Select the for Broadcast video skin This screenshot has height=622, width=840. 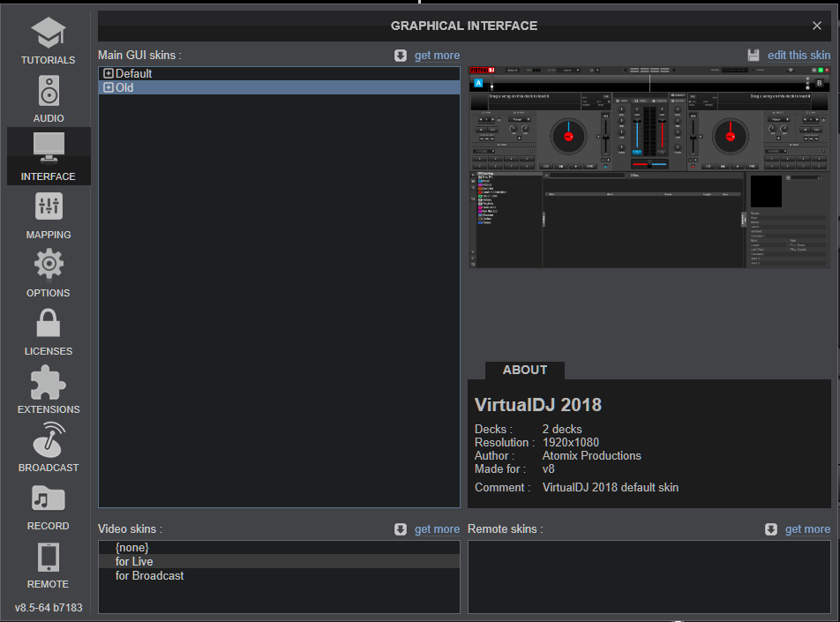tap(279, 575)
